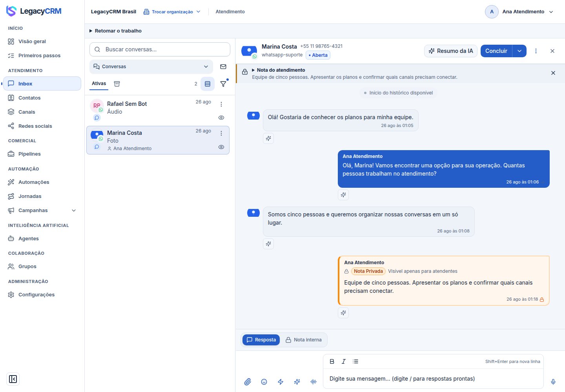Toggle eye icon on Rafael Sem Bot
Screen dimensions: 565x392
click(x=221, y=118)
